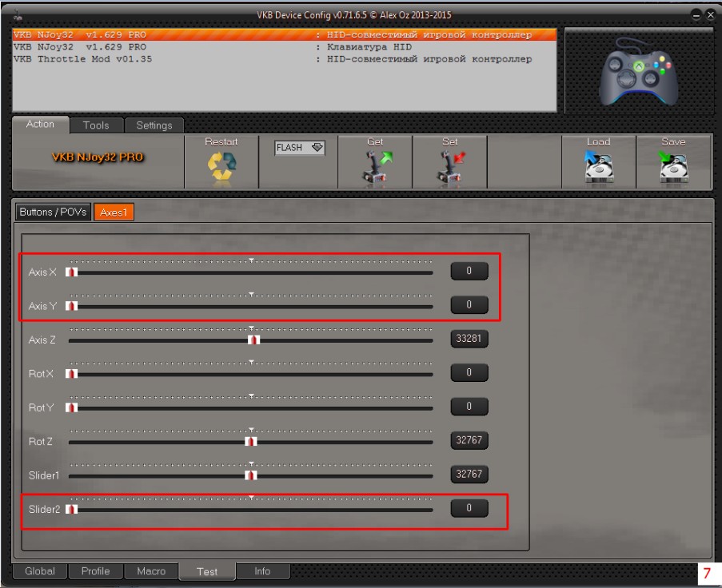Close the VKB Device Config window

click(x=711, y=15)
